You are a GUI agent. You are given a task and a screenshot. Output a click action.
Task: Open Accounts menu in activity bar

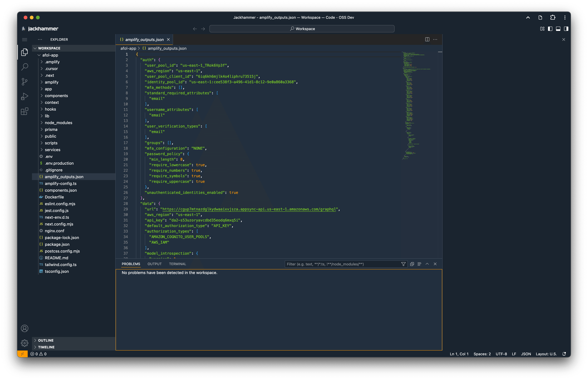click(24, 328)
